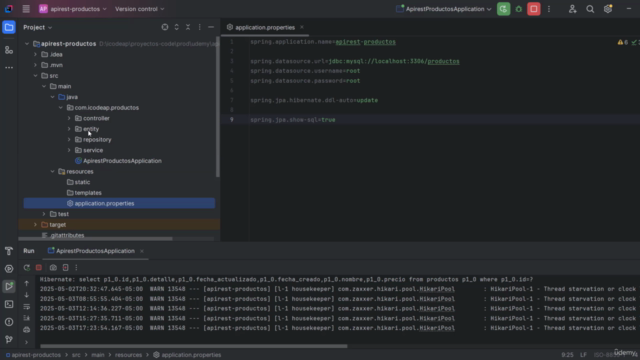Open the Git tool window
Viewport: 640px width, 360px height.
coord(9,339)
